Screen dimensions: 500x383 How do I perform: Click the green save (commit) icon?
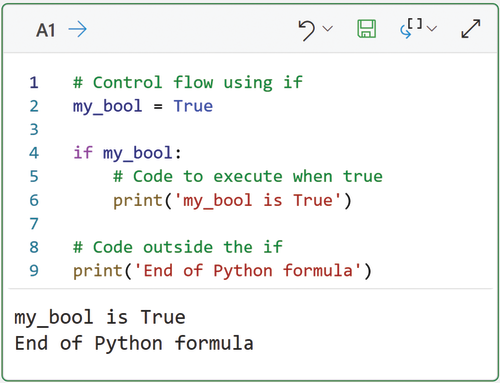[x=367, y=29]
